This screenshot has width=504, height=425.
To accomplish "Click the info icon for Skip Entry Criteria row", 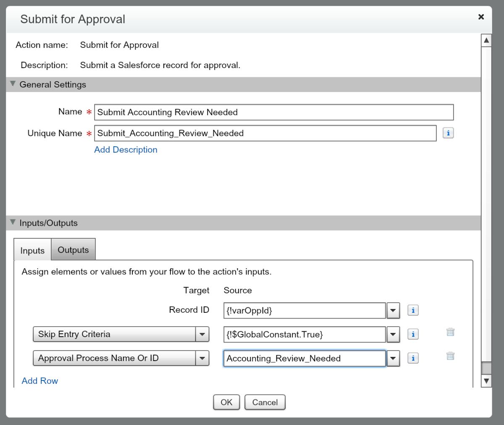I will 413,334.
